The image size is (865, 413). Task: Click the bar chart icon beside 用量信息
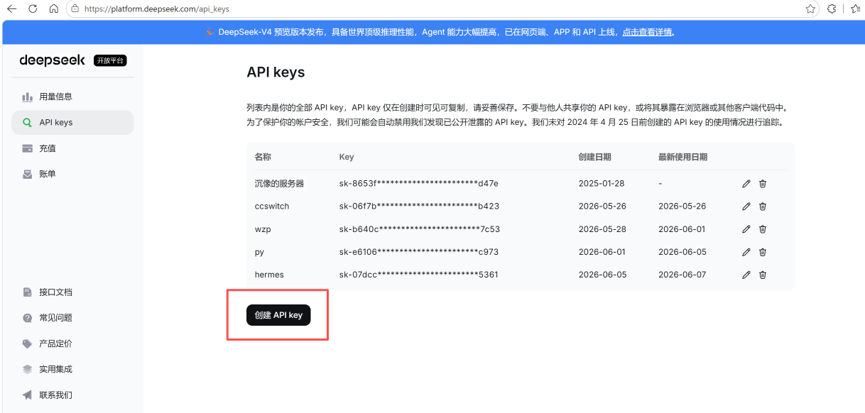point(27,97)
